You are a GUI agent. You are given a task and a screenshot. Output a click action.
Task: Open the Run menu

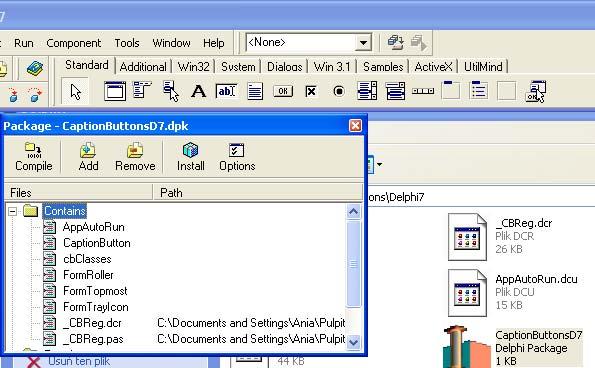[x=24, y=43]
